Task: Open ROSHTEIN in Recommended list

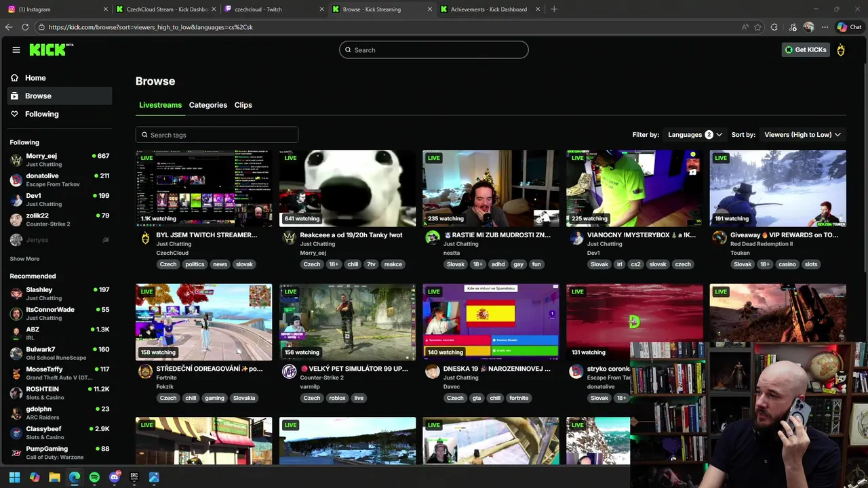Action: (60, 393)
